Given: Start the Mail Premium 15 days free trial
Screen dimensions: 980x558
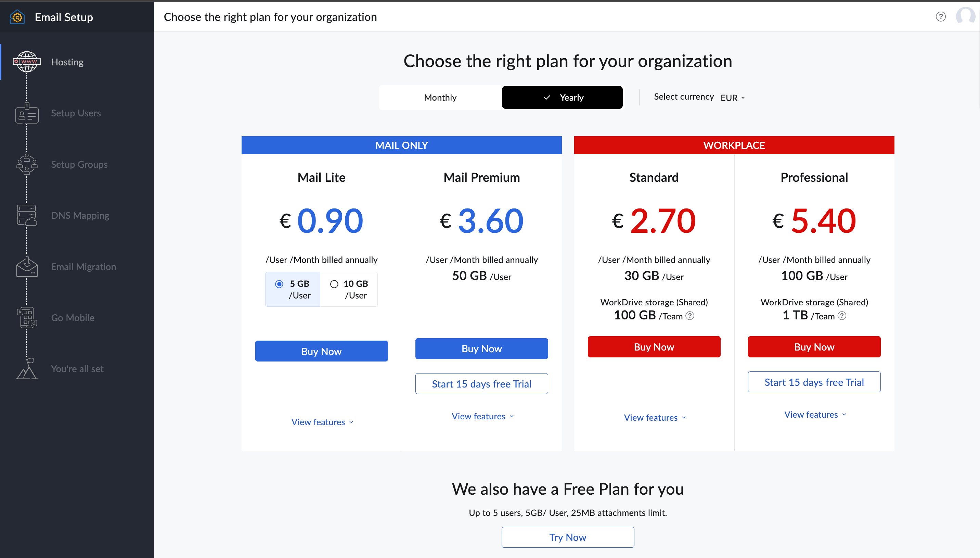Looking at the screenshot, I should pos(481,384).
